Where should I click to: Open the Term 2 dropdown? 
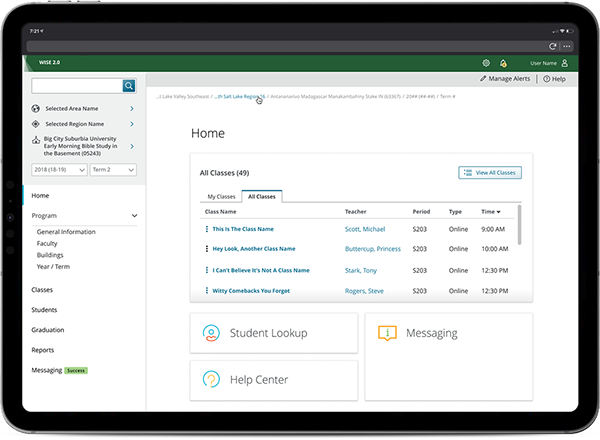[113, 169]
